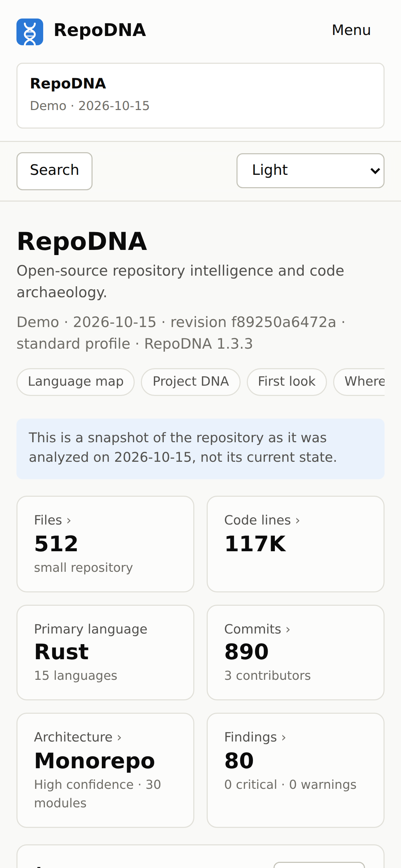Click the chevron next to Commits
This screenshot has width=401, height=868.
(288, 630)
